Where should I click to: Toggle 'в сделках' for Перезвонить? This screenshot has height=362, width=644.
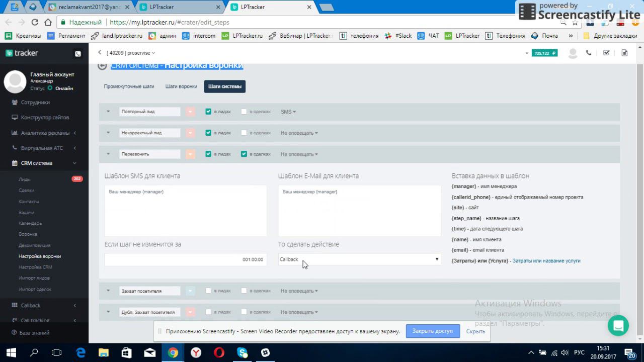244,154
